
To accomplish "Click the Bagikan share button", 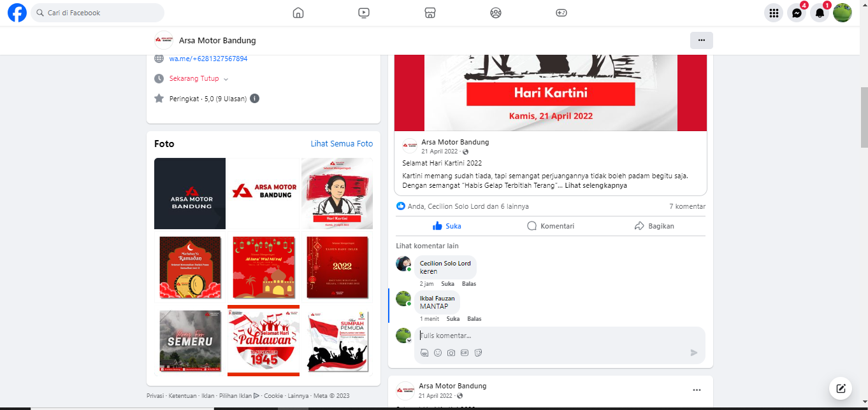I will [655, 226].
